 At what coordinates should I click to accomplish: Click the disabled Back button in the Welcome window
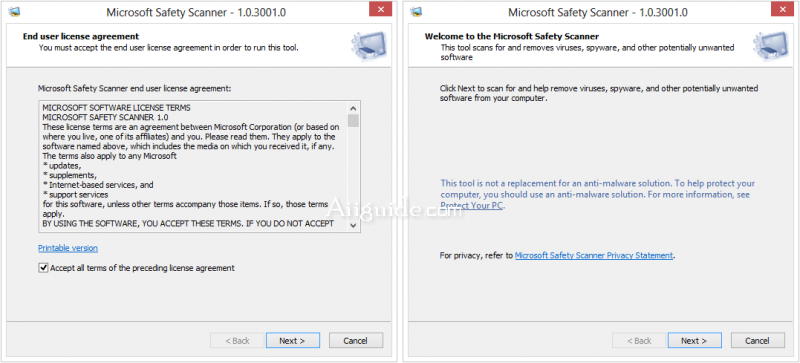[639, 341]
